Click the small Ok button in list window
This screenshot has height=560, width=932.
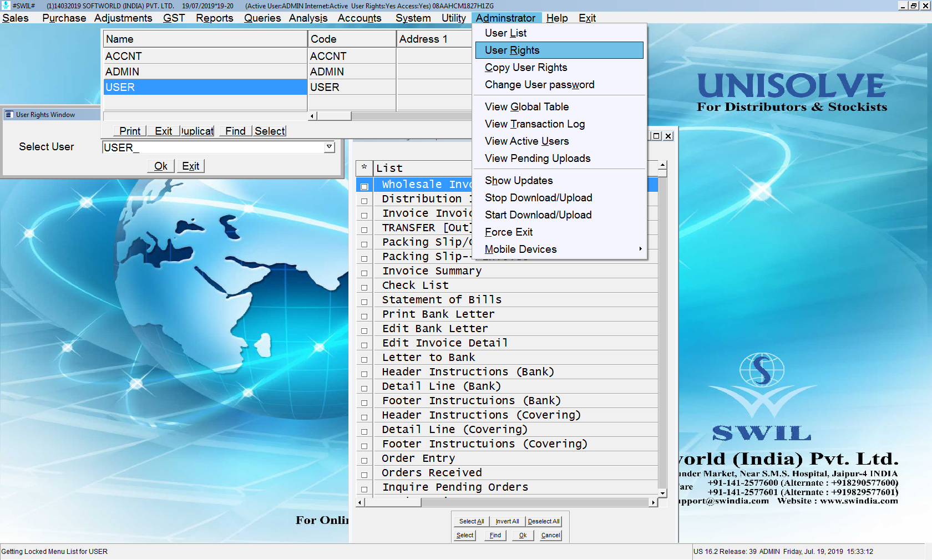[x=523, y=535]
